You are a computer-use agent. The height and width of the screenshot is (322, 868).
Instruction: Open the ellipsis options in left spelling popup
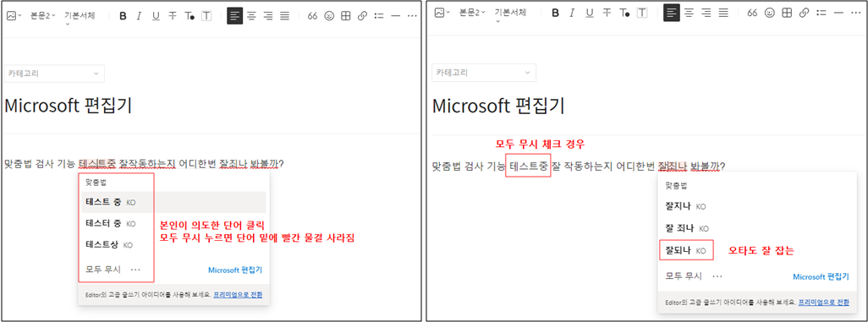(x=135, y=270)
